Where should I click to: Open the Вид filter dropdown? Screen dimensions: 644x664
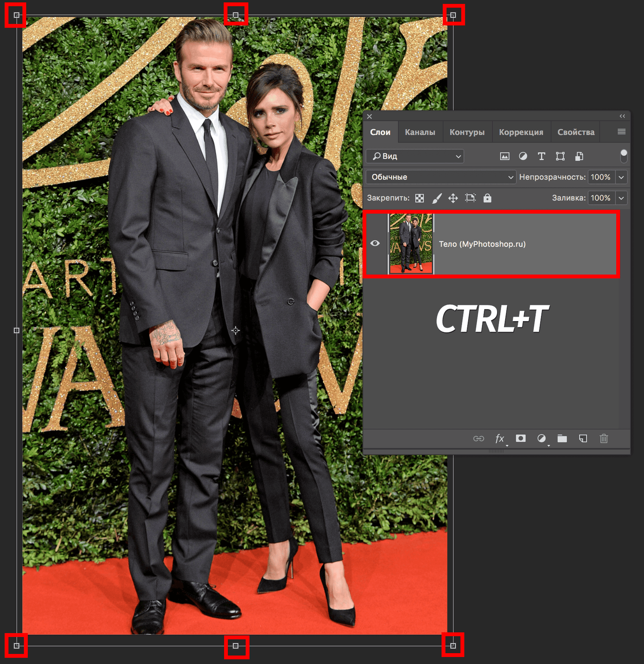point(415,157)
